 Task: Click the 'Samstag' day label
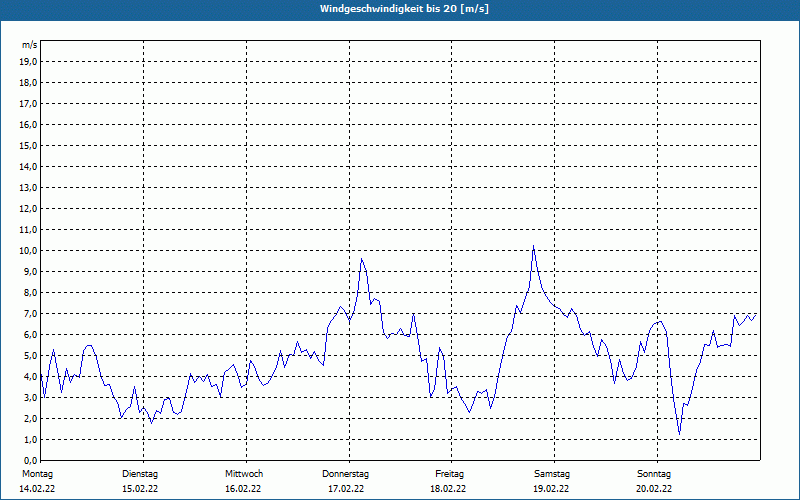tap(552, 474)
